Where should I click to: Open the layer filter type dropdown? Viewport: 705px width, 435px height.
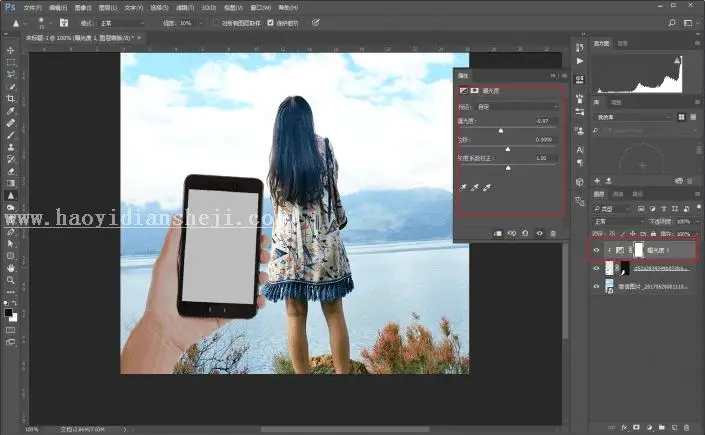pos(613,209)
